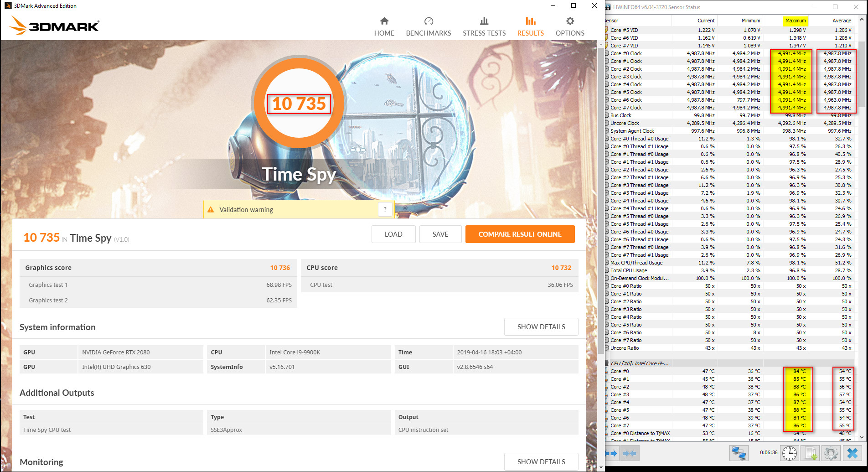The width and height of the screenshot is (868, 472).
Task: Click the HWiNFO '0:06:36' elapsed time
Action: [x=769, y=452]
